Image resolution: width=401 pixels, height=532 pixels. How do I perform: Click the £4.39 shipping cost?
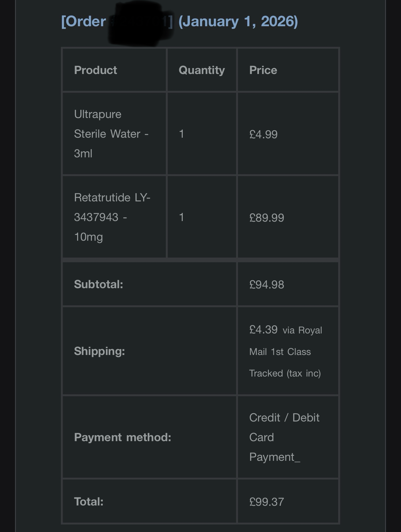(264, 329)
